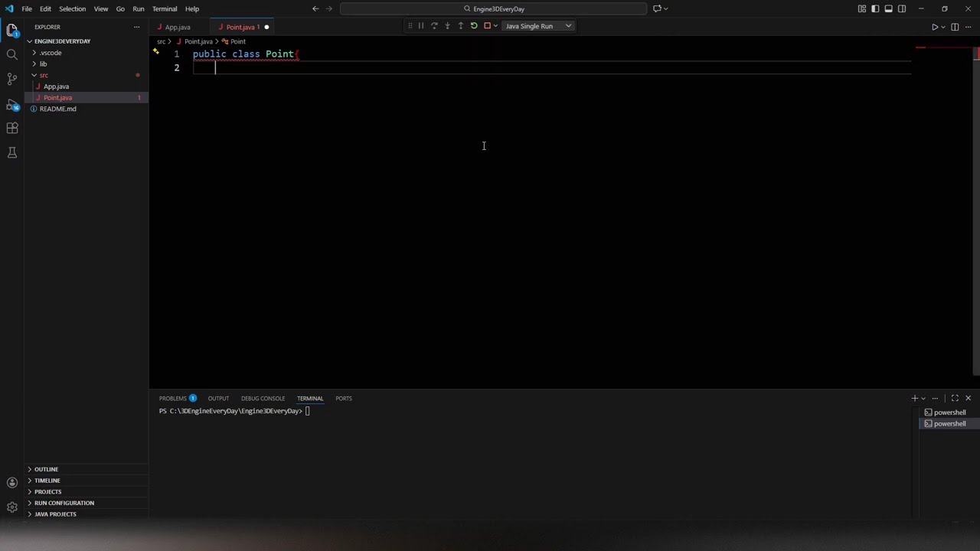This screenshot has height=551, width=980.
Task: Toggle the bottom panel visibility
Action: tap(888, 8)
